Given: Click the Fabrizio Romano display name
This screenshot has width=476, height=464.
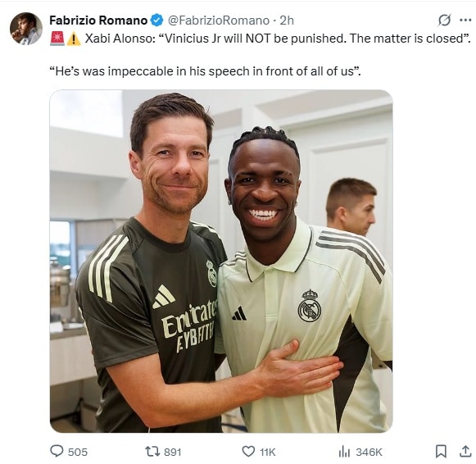Looking at the screenshot, I should [98, 20].
